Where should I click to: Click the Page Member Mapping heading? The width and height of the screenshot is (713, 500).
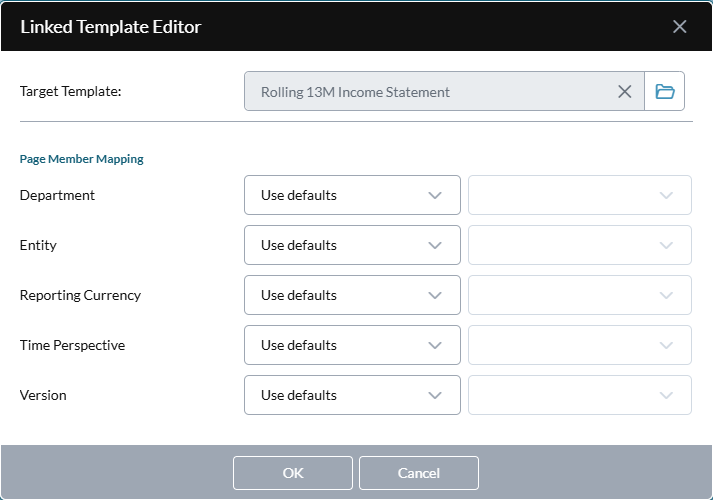pos(82,159)
